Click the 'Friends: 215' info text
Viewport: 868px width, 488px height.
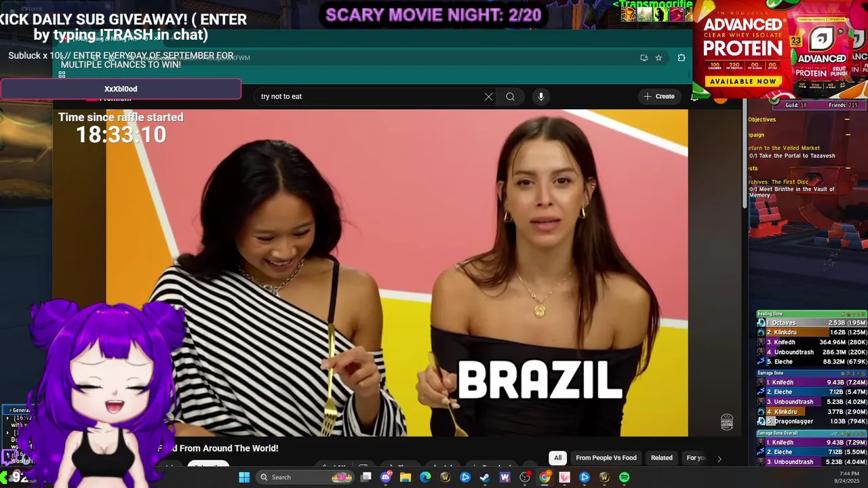point(843,105)
